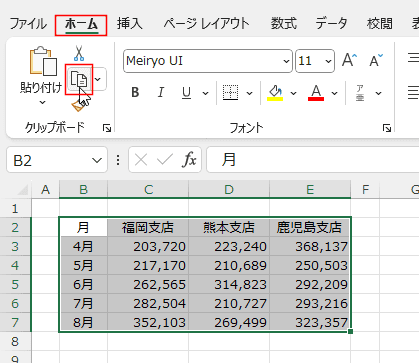This screenshot has height=363, width=419.
Task: Click the formula bar containing 月
Action: coord(313,160)
